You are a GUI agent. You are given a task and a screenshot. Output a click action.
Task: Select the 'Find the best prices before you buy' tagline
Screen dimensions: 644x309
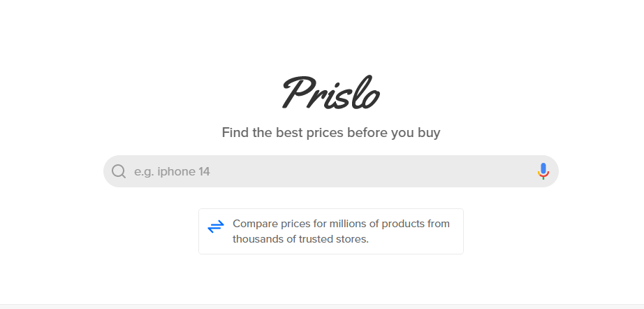(x=331, y=133)
